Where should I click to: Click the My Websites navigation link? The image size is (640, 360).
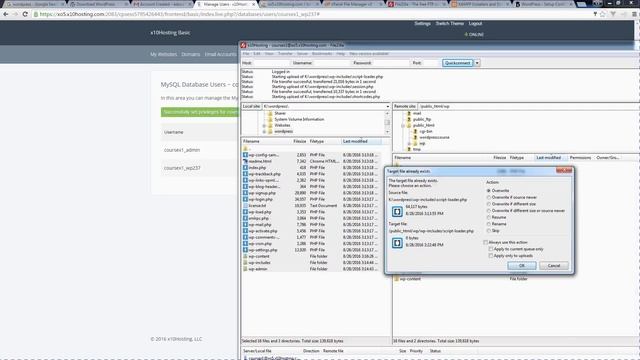coord(163,54)
